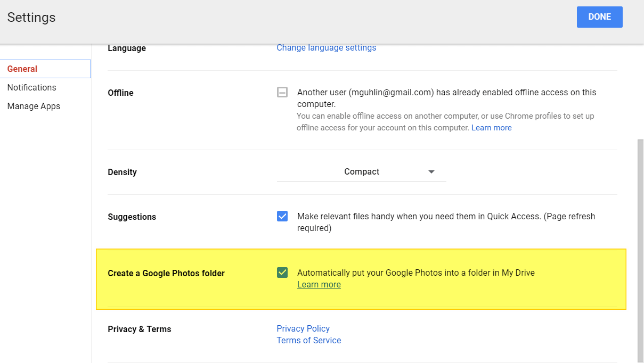Select the General settings tab
This screenshot has height=363, width=644.
[22, 69]
